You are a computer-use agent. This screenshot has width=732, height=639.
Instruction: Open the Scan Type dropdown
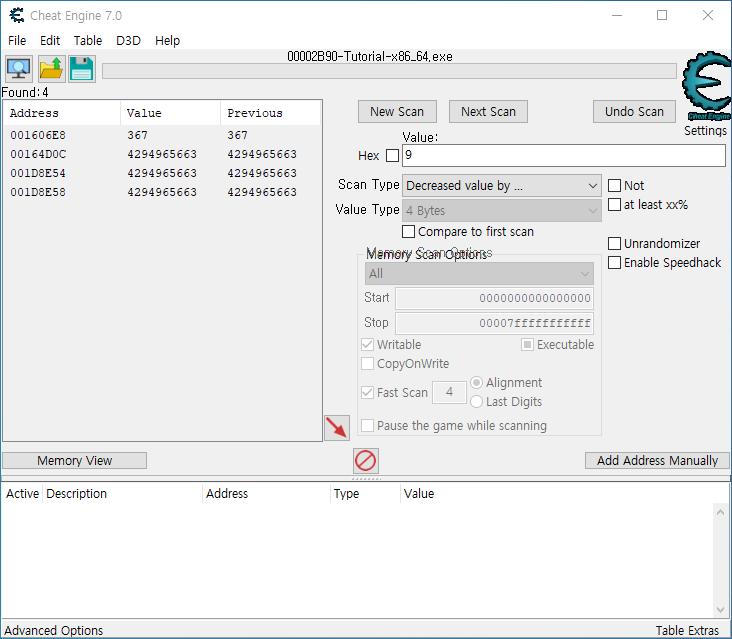pyautogui.click(x=502, y=186)
